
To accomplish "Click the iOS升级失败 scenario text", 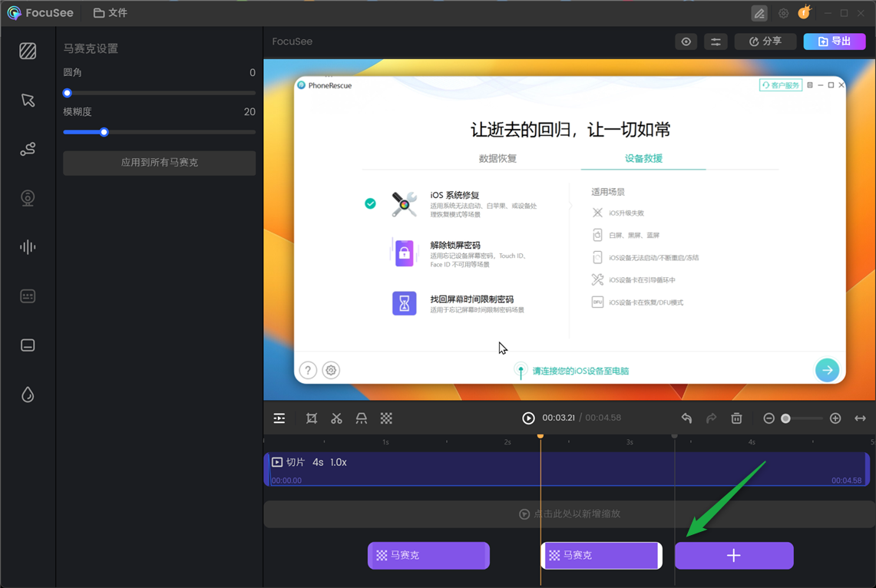I will click(x=626, y=213).
